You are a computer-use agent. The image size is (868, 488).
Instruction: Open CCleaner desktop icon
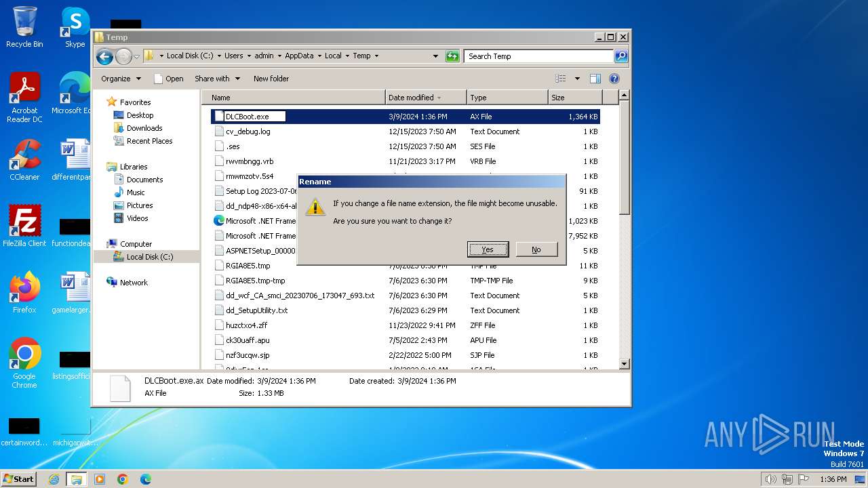click(24, 160)
